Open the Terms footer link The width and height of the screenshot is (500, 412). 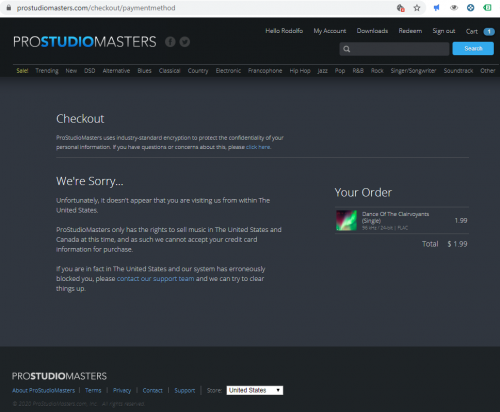click(93, 390)
